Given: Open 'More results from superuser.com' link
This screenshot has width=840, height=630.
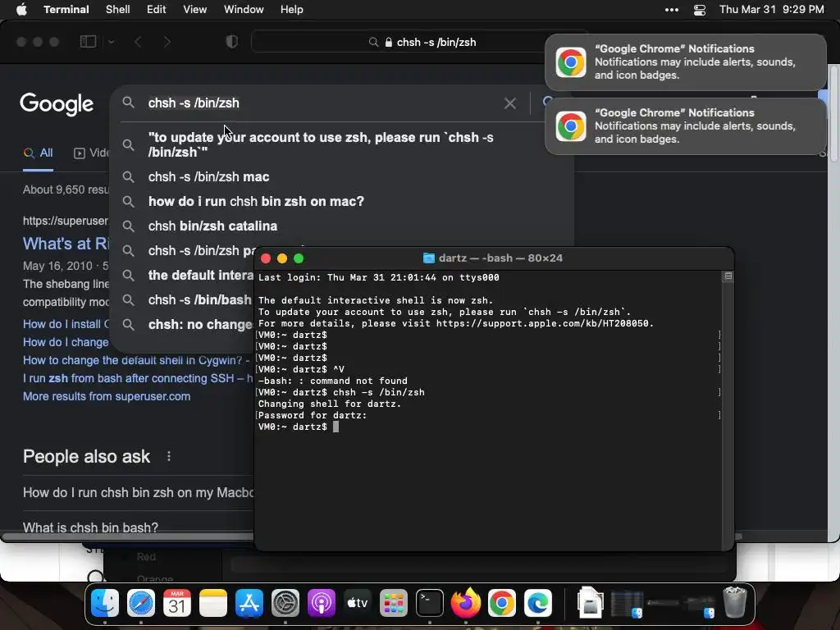Looking at the screenshot, I should pyautogui.click(x=107, y=396).
